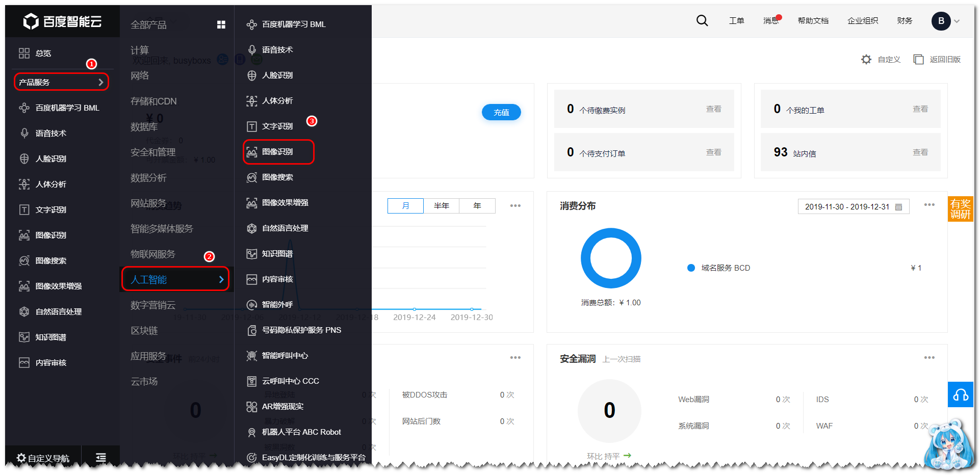Click the 总览 overview icon in sidebar
This screenshot has height=476, width=980.
[24, 53]
